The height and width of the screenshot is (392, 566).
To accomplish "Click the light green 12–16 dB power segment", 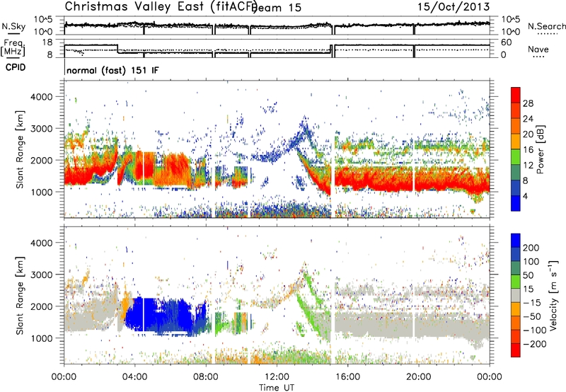I will [516, 156].
